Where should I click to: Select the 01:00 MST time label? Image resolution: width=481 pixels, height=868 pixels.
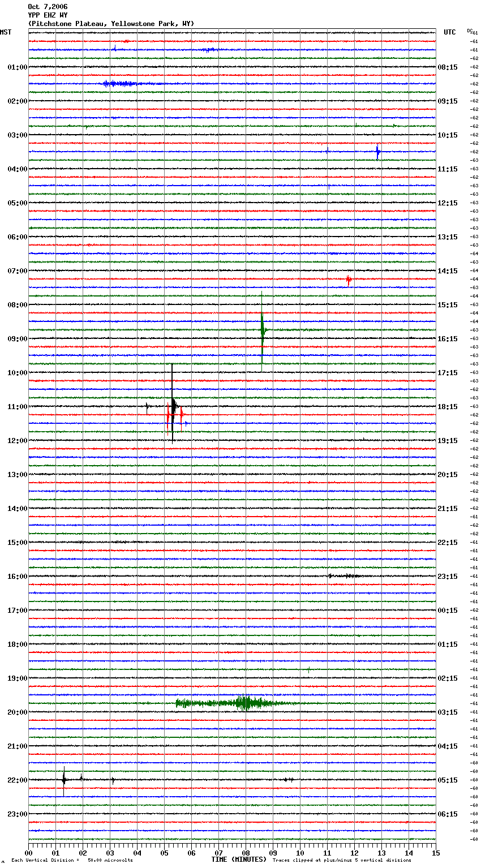[17, 67]
